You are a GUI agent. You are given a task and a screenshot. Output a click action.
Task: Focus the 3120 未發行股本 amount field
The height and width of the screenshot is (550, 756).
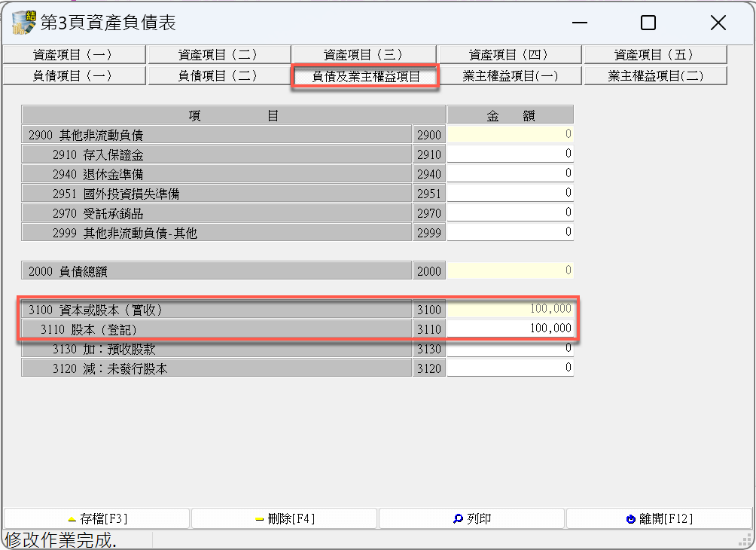tap(510, 368)
